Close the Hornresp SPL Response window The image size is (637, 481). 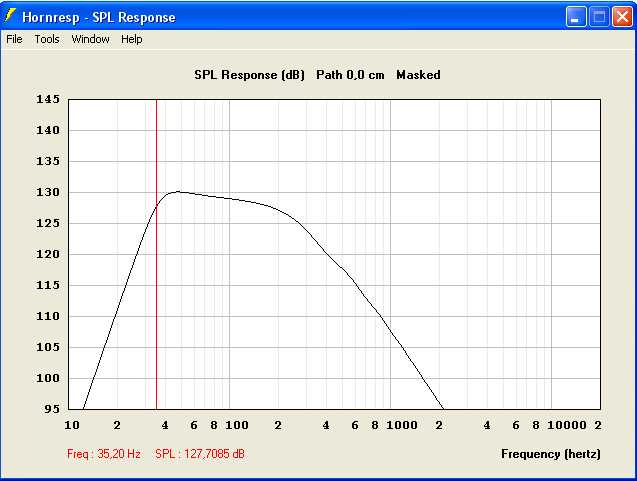click(622, 17)
